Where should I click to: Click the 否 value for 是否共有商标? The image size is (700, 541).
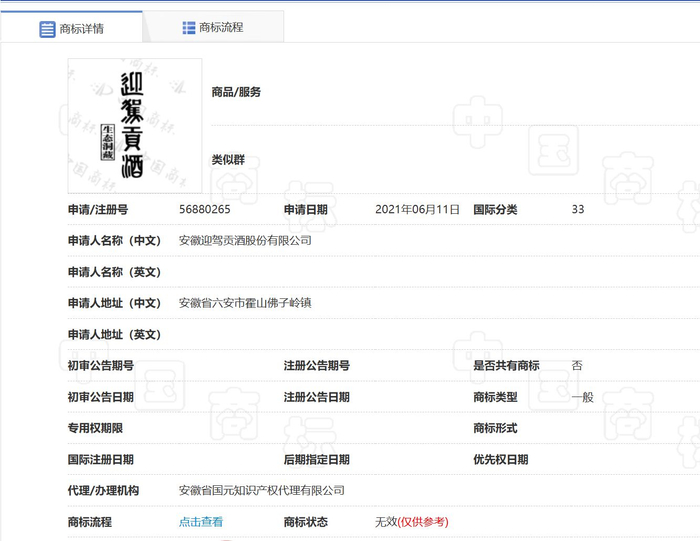[x=577, y=366]
